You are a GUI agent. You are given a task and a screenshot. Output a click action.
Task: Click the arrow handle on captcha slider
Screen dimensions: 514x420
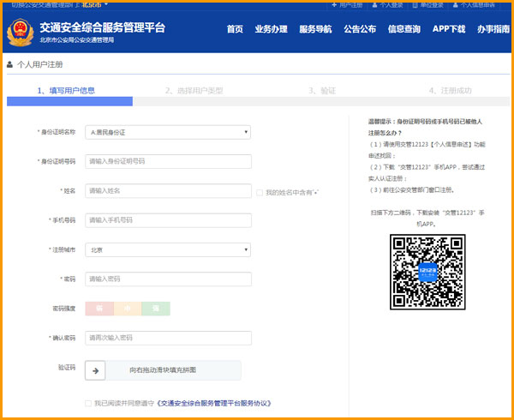(x=95, y=370)
